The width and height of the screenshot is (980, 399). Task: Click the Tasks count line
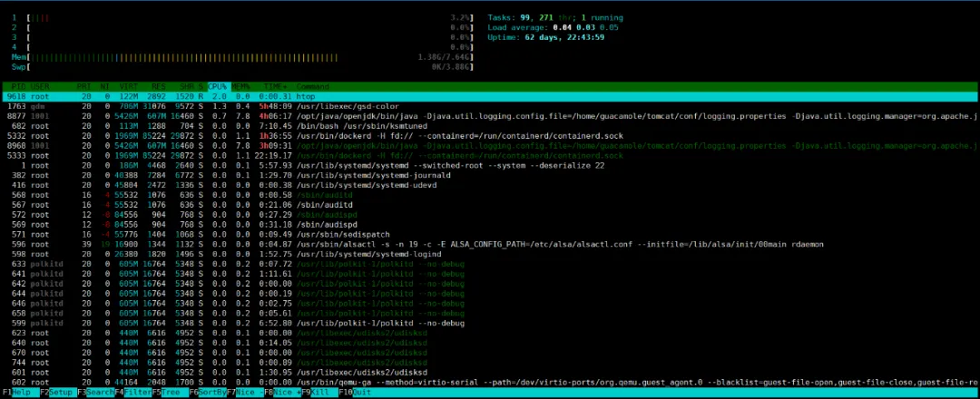[x=555, y=18]
